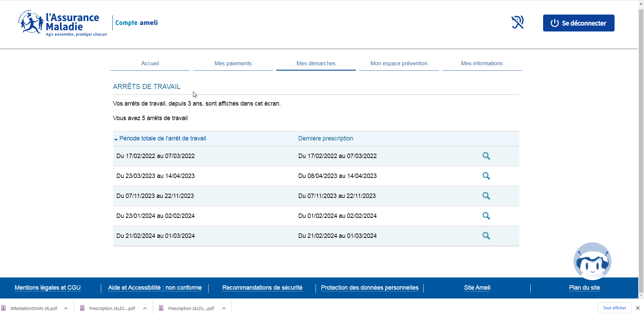Expand options for AttestationDroits (6).pdf download
This screenshot has height=314, width=644.
tap(66, 308)
